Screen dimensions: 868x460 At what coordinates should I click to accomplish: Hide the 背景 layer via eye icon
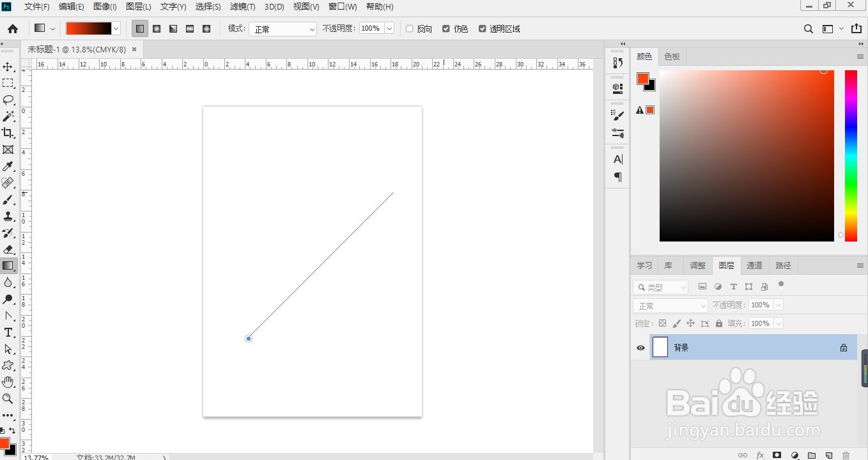pos(640,348)
